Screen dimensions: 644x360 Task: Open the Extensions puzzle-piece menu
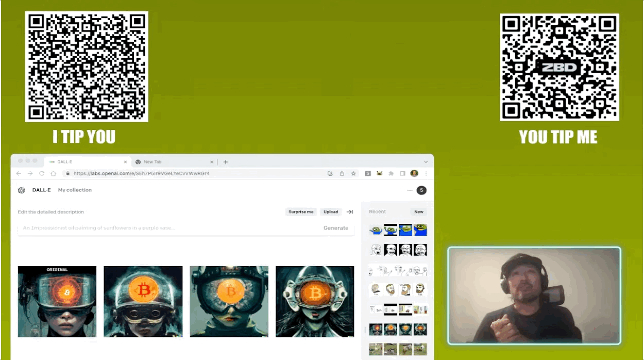tap(391, 174)
